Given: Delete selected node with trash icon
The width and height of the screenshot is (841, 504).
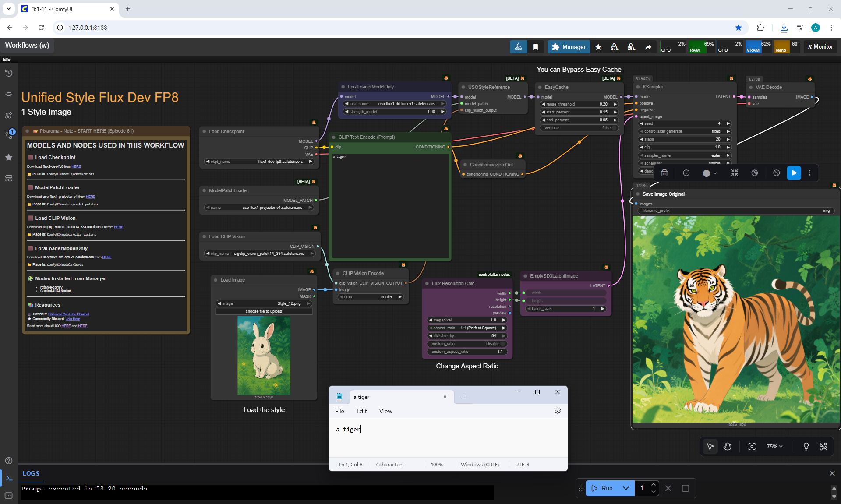Looking at the screenshot, I should click(664, 173).
